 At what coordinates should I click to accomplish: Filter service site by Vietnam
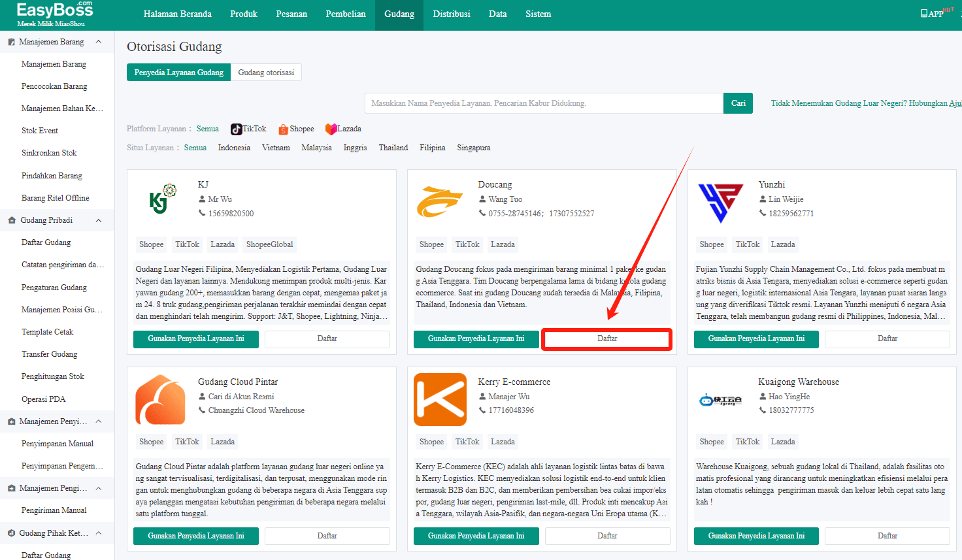pyautogui.click(x=276, y=148)
